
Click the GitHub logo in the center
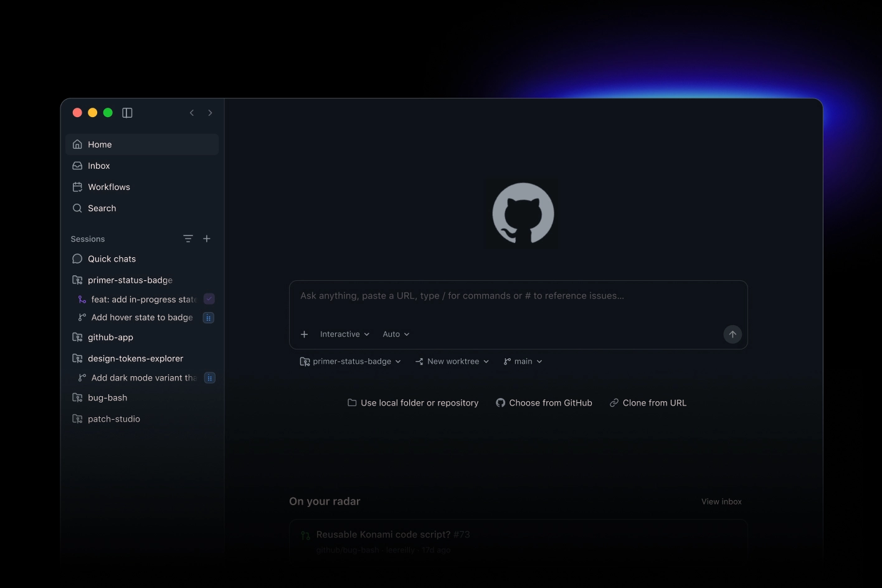pos(523,214)
